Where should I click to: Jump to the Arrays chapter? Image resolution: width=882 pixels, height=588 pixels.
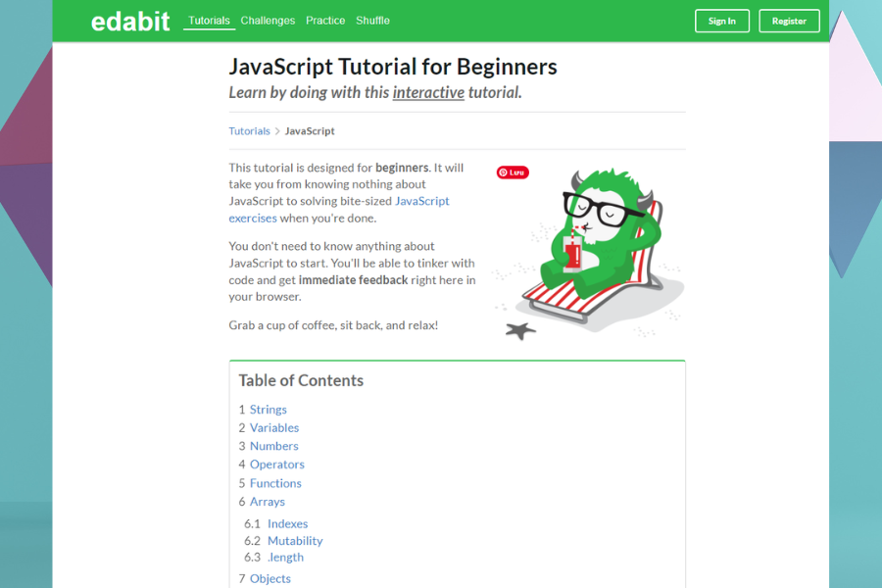268,502
